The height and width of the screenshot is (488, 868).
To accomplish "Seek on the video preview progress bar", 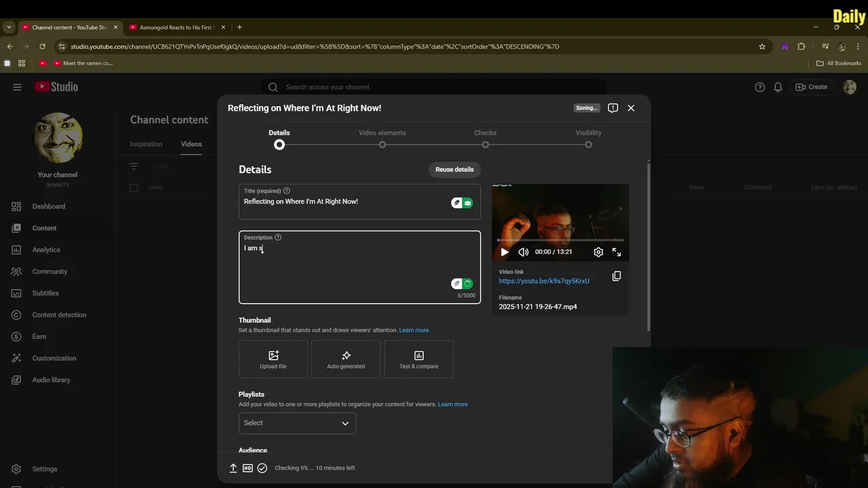I will [x=560, y=240].
